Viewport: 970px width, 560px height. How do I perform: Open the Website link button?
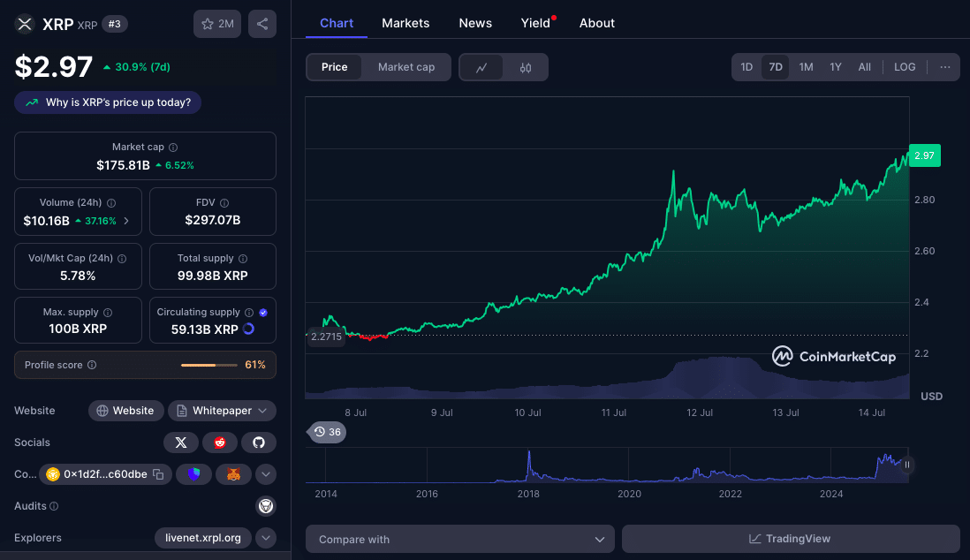point(125,411)
